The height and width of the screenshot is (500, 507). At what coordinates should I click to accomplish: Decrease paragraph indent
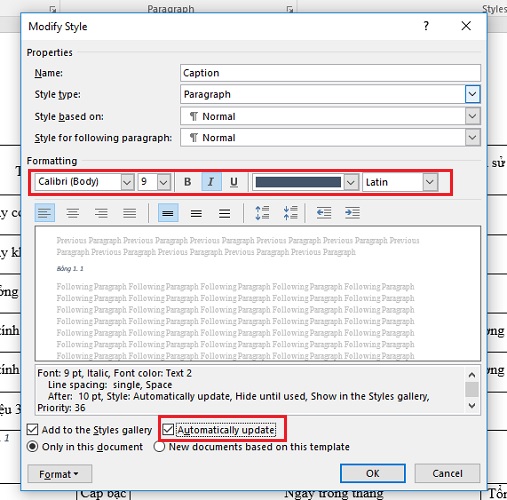(x=324, y=213)
